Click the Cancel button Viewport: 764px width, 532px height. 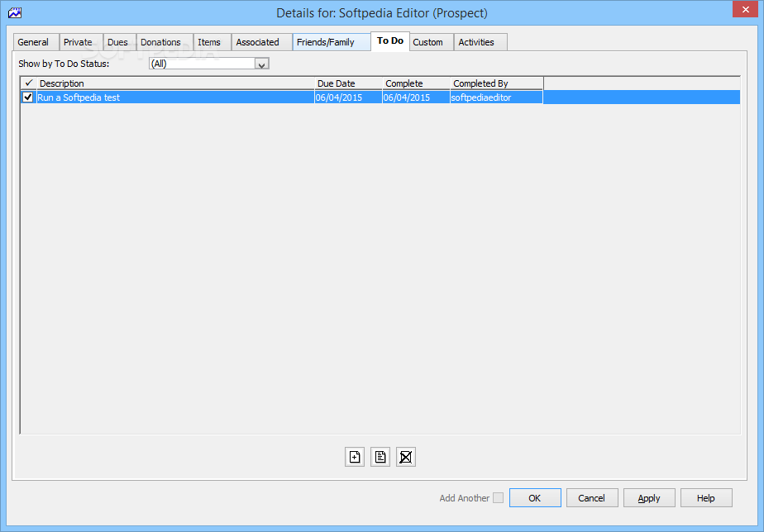[592, 498]
